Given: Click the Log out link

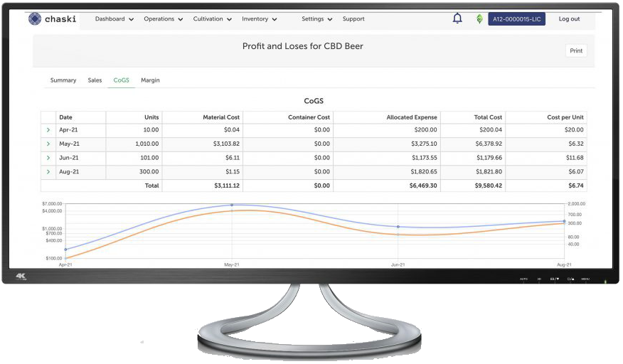Looking at the screenshot, I should [569, 19].
